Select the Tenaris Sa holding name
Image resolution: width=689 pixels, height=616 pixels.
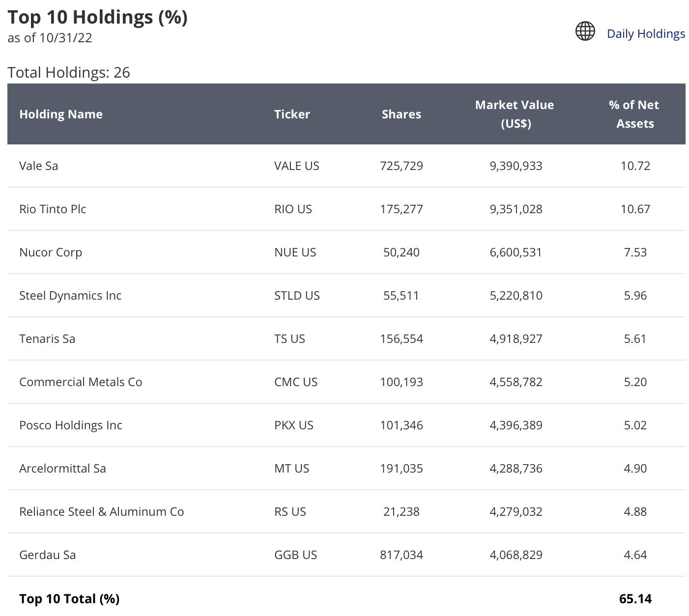[47, 338]
